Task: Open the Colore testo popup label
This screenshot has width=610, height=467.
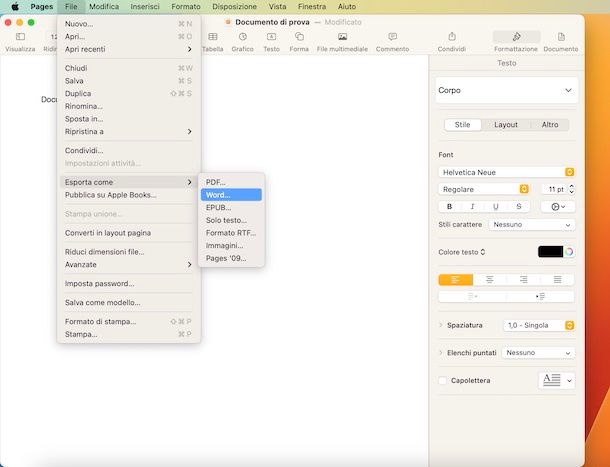Action: coord(461,252)
